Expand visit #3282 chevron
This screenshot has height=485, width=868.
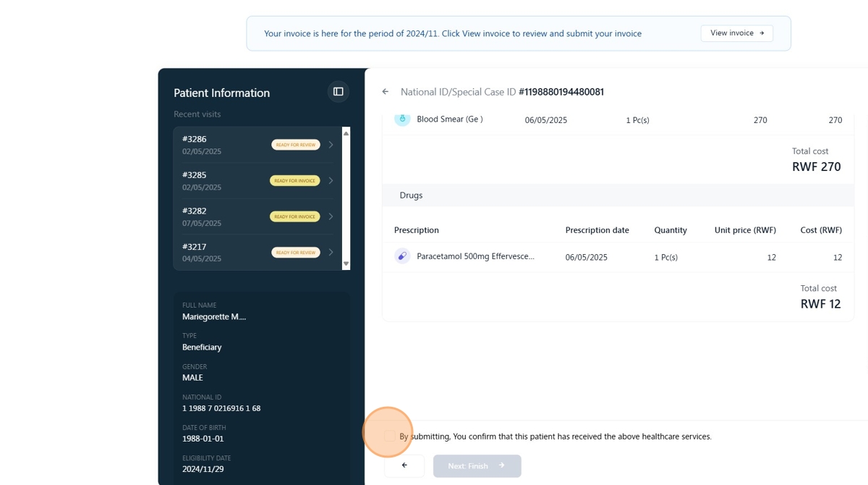pyautogui.click(x=331, y=216)
